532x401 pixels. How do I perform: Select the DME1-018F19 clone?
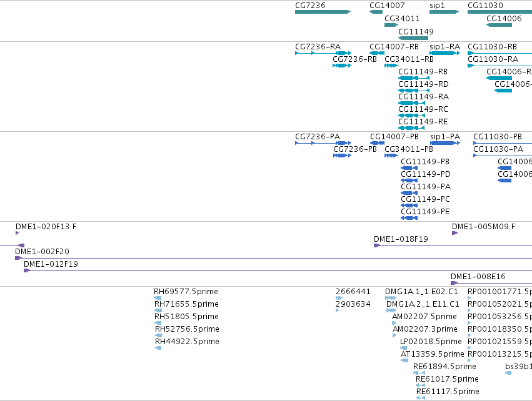point(453,245)
